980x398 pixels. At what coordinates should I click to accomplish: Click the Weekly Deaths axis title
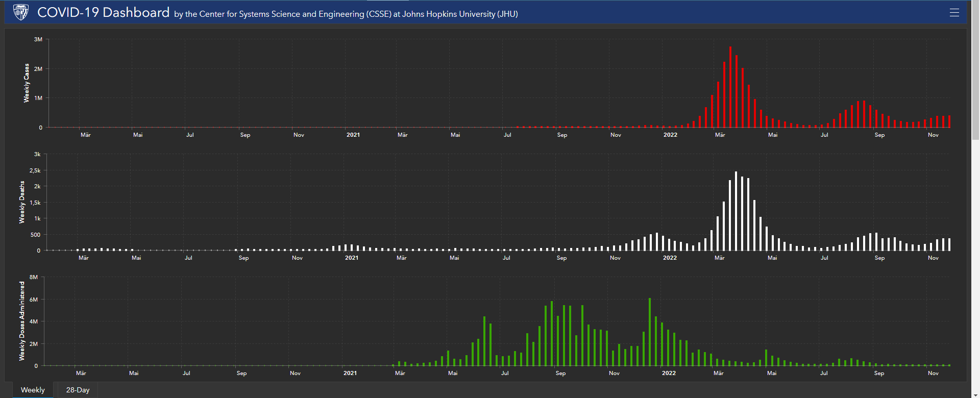[x=22, y=202]
